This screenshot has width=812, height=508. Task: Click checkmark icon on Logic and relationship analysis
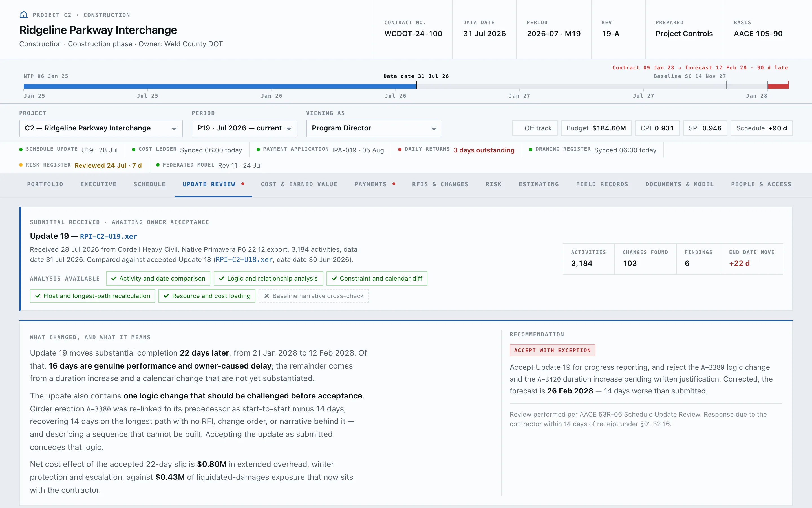221,279
